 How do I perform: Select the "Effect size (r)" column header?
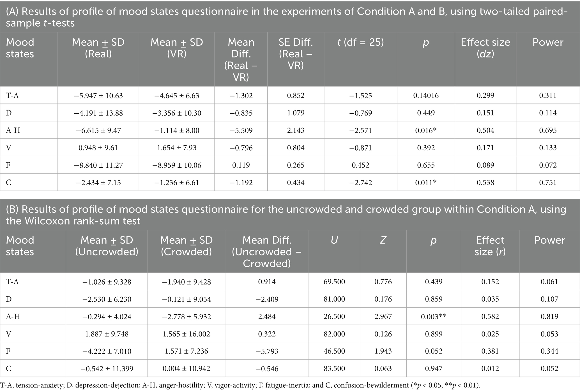(x=490, y=246)
